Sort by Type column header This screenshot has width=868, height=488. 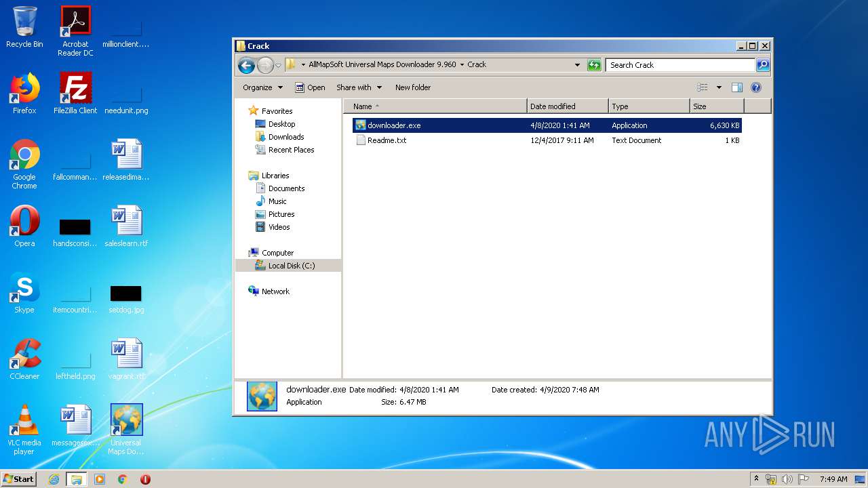point(649,106)
